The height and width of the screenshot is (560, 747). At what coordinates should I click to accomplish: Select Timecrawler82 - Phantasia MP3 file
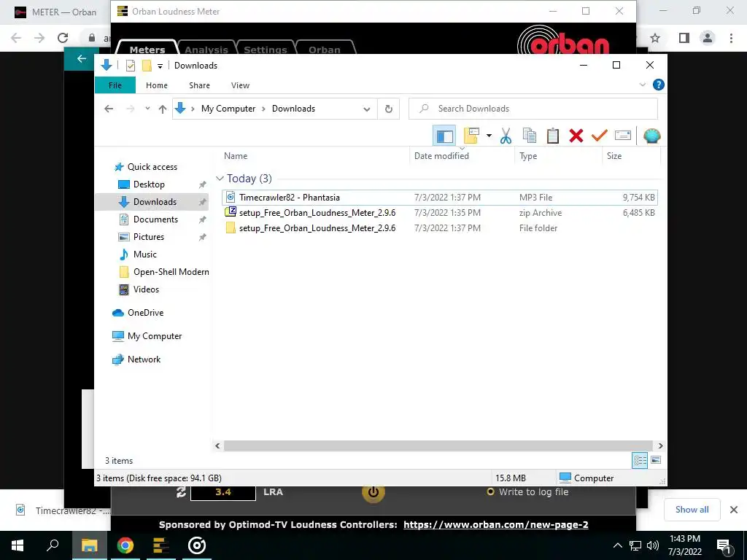440,197
